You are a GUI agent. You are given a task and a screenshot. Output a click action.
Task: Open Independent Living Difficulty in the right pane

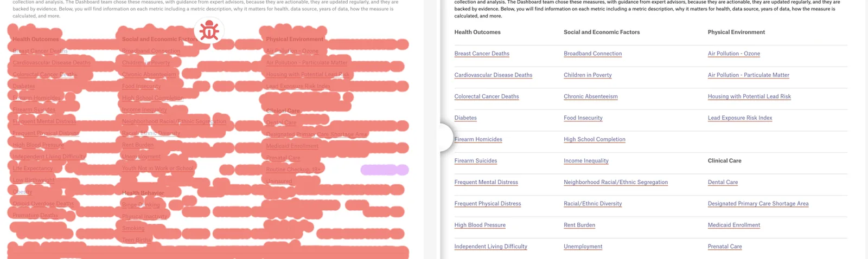(x=491, y=247)
